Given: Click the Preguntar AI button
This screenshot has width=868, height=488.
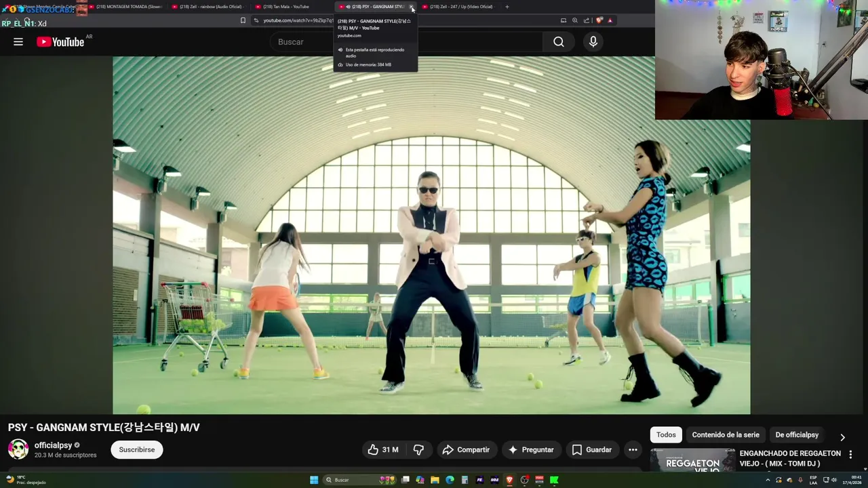Looking at the screenshot, I should (531, 449).
